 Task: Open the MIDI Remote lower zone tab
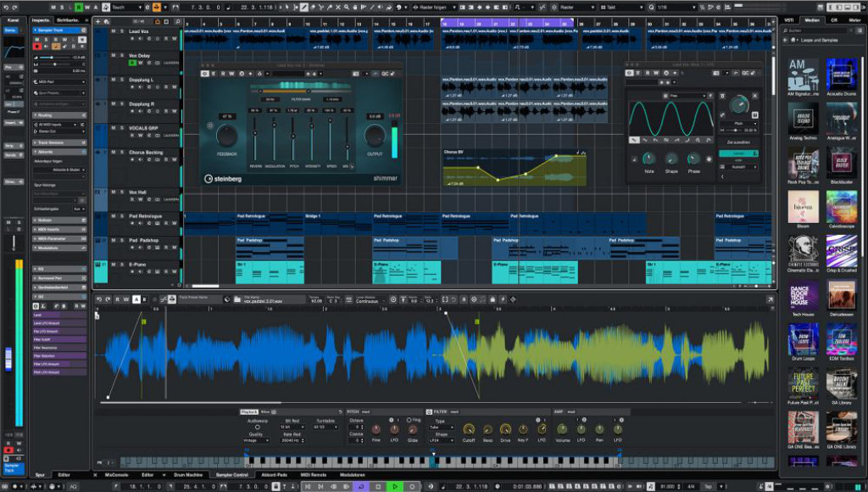314,475
